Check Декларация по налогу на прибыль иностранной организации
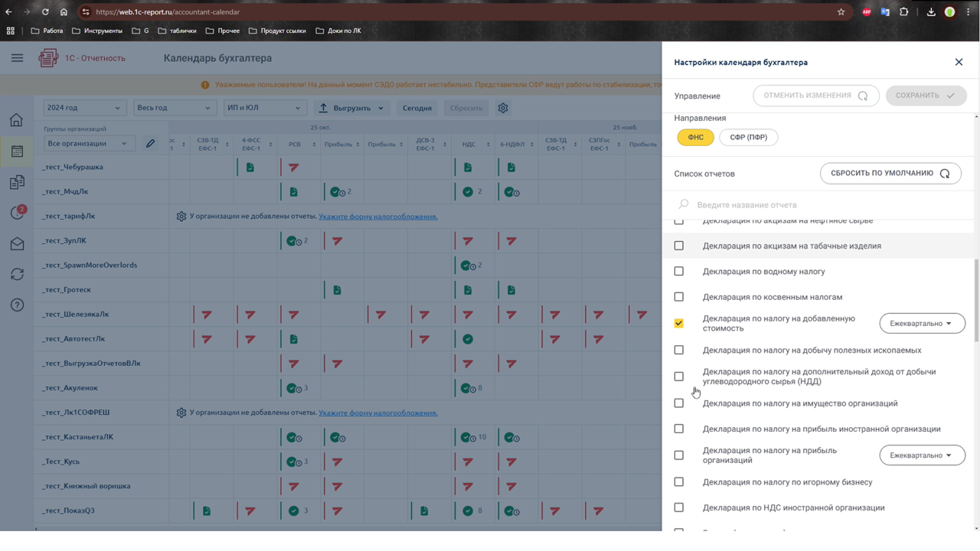980x551 pixels. (678, 429)
